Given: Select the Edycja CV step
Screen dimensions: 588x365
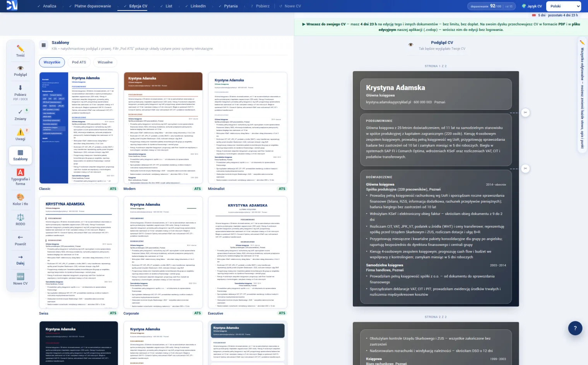Looking at the screenshot, I should click(x=135, y=6).
